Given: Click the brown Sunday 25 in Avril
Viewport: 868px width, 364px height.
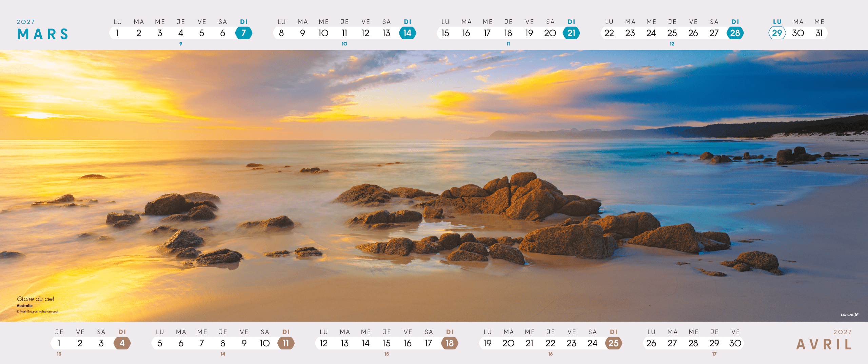Looking at the screenshot, I should [x=613, y=343].
